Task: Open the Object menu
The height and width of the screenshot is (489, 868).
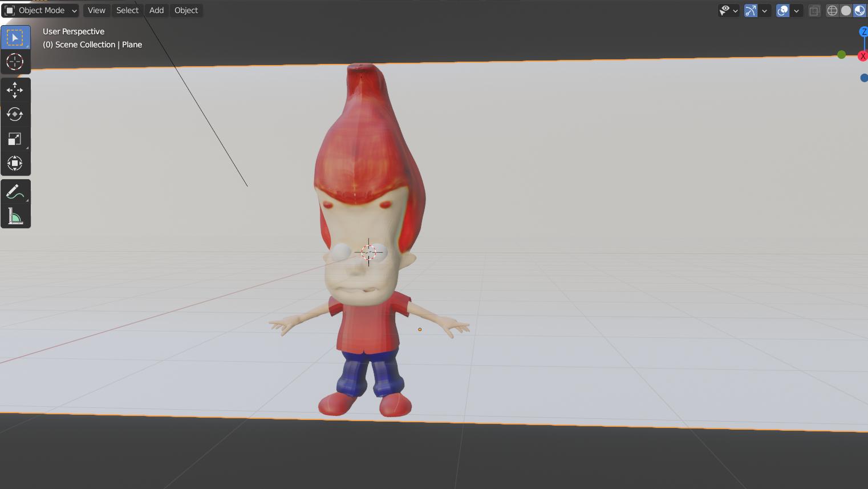Action: point(186,10)
